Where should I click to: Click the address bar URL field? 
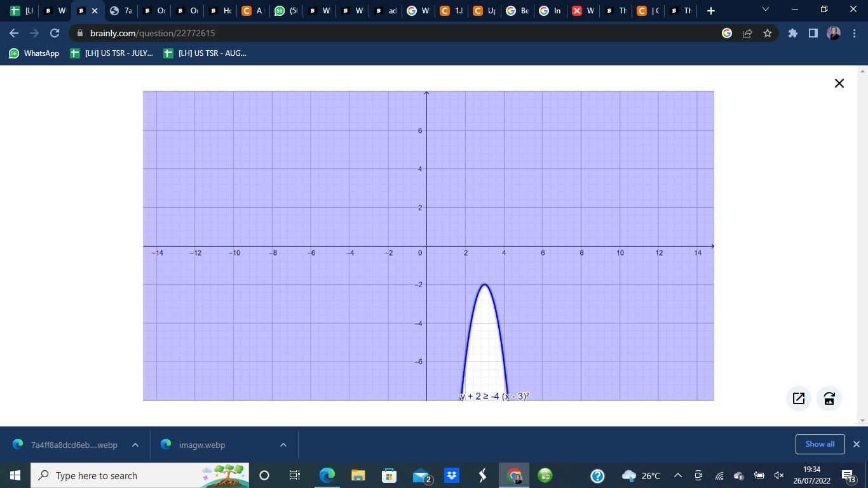pos(381,33)
